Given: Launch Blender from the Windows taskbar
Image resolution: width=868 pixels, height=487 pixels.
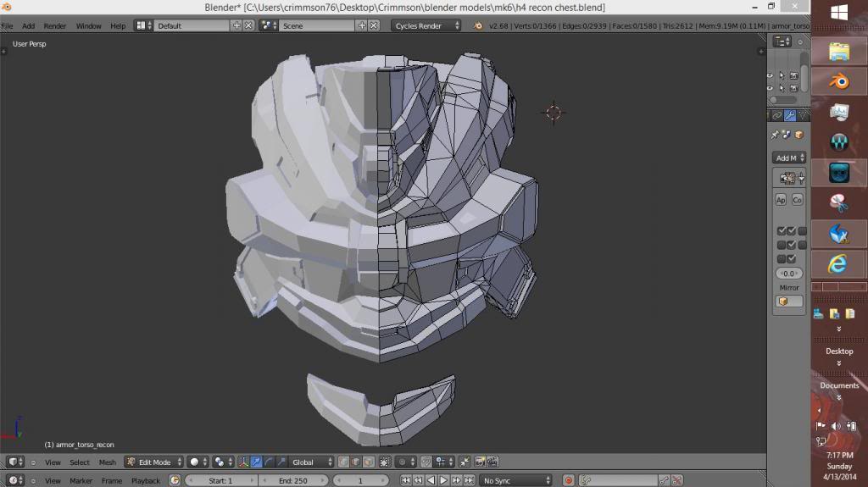Looking at the screenshot, I should click(x=838, y=81).
